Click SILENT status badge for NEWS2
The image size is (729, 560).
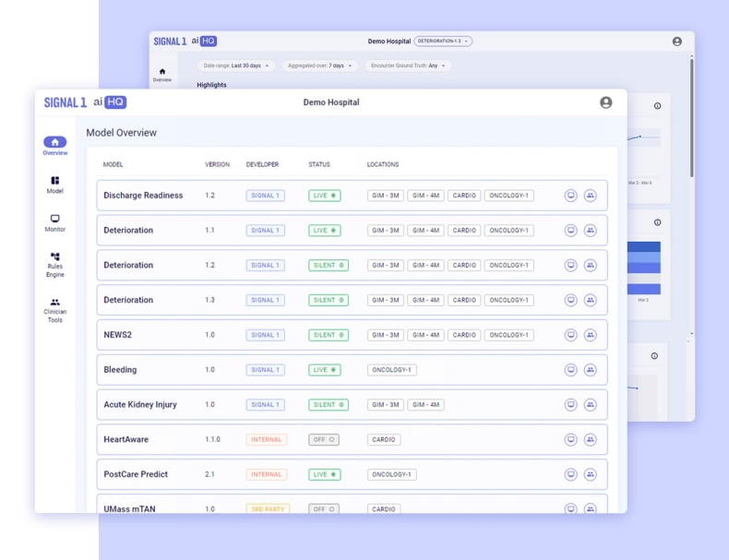pos(328,335)
